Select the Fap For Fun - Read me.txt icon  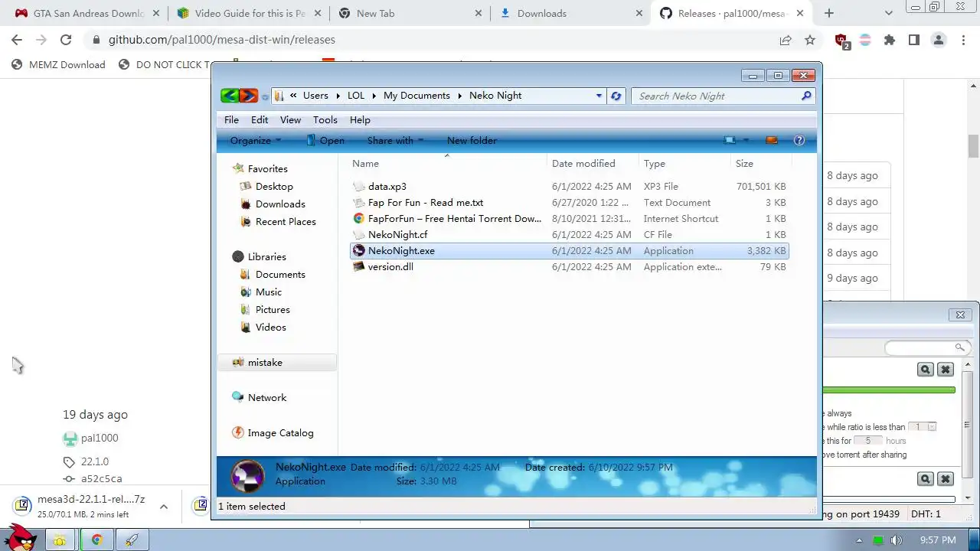[358, 202]
